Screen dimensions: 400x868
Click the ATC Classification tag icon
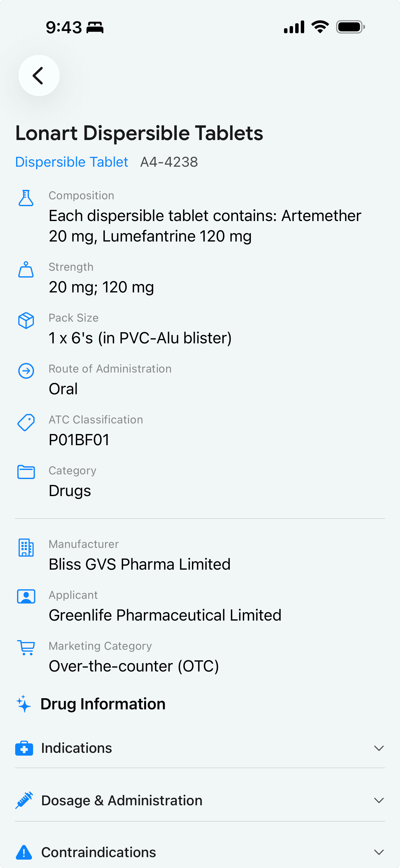tap(26, 422)
